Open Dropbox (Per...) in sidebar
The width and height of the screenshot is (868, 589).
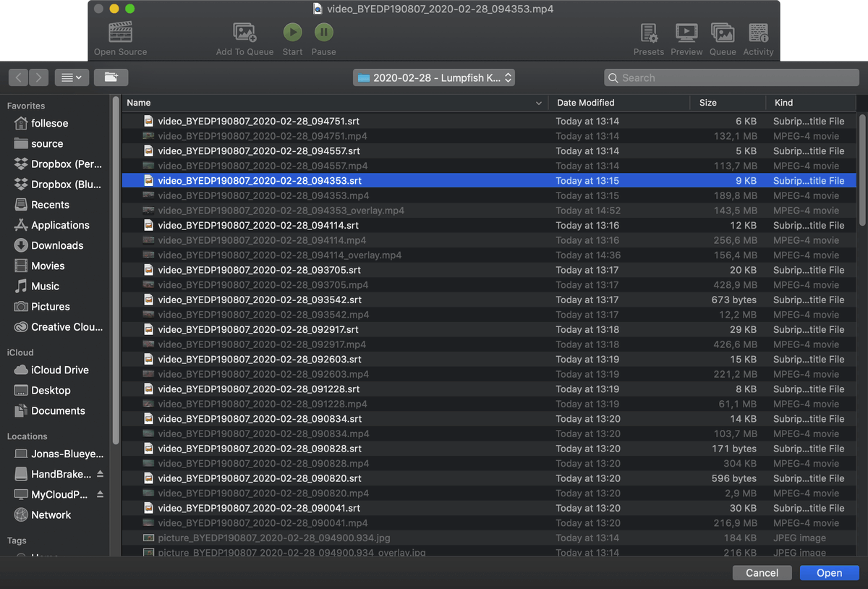pyautogui.click(x=58, y=164)
